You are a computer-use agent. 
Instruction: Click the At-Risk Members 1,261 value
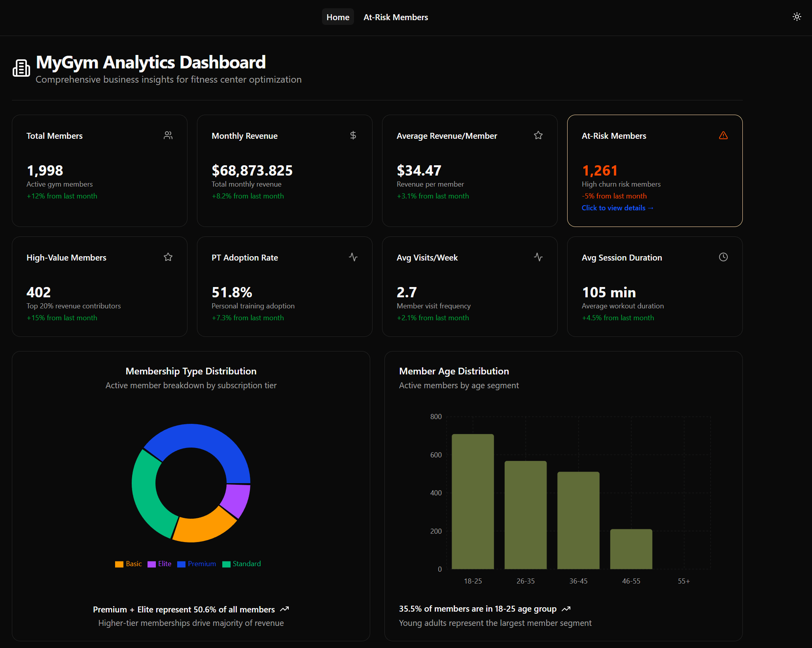coord(600,170)
